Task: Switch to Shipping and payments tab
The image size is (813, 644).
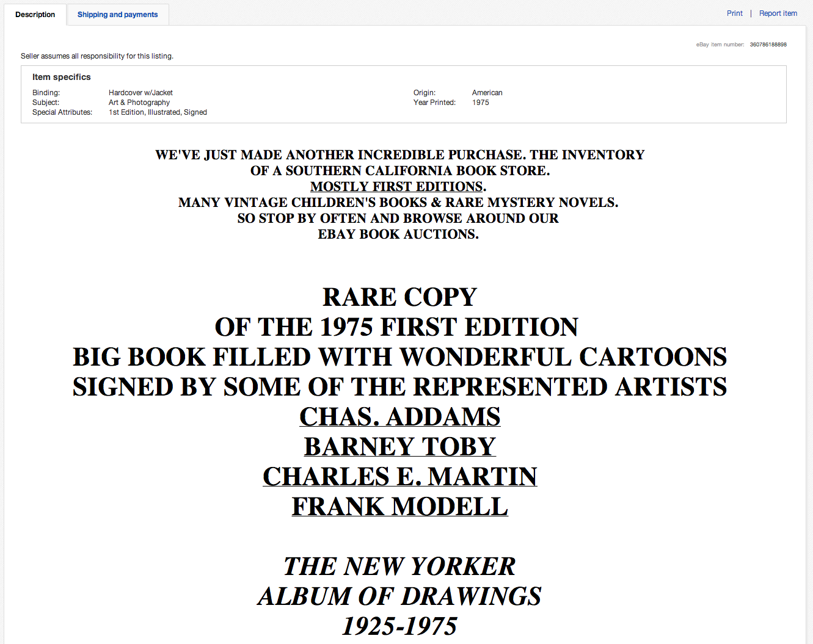Action: [117, 15]
